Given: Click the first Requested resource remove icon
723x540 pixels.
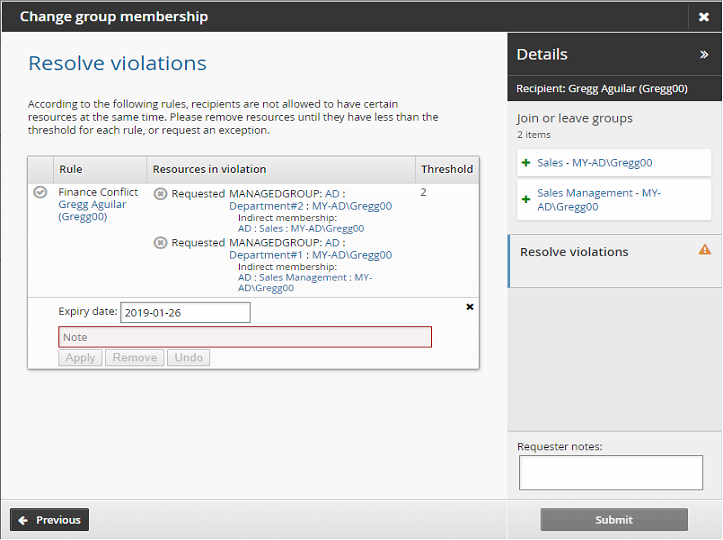Looking at the screenshot, I should [x=160, y=194].
